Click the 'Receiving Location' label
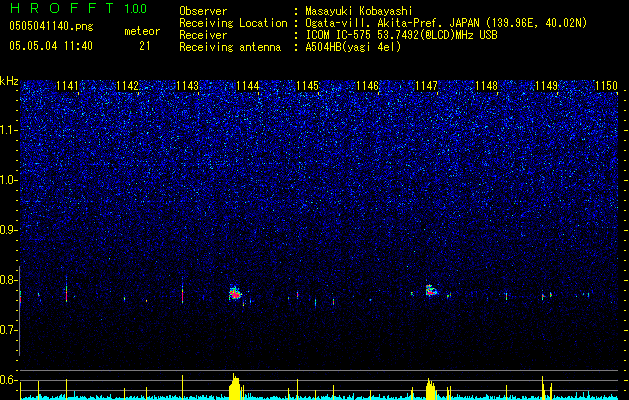This screenshot has height=400, width=629. [x=233, y=23]
